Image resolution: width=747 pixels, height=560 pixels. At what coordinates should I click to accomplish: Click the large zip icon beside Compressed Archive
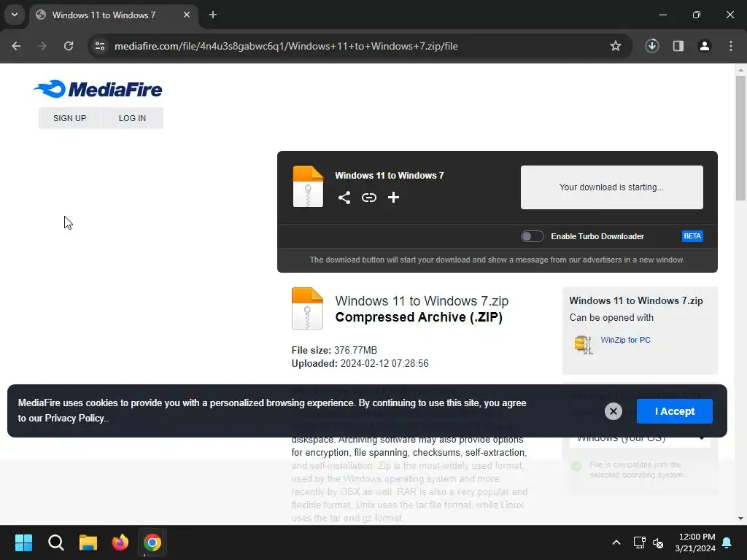tap(307, 308)
